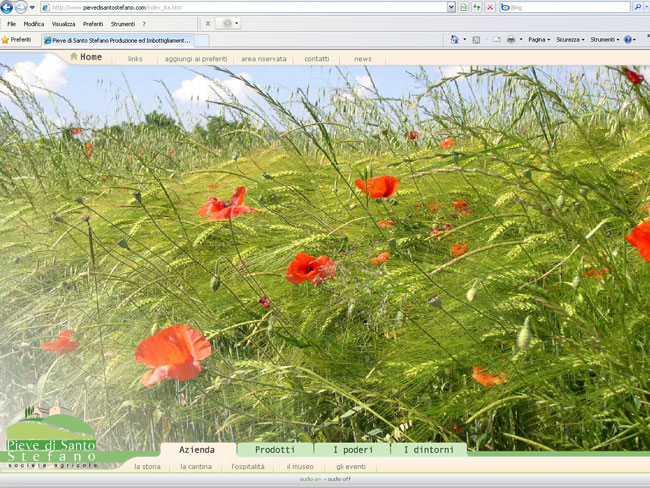Open the area riservata link
Screen dimensions: 650x488
(264, 59)
